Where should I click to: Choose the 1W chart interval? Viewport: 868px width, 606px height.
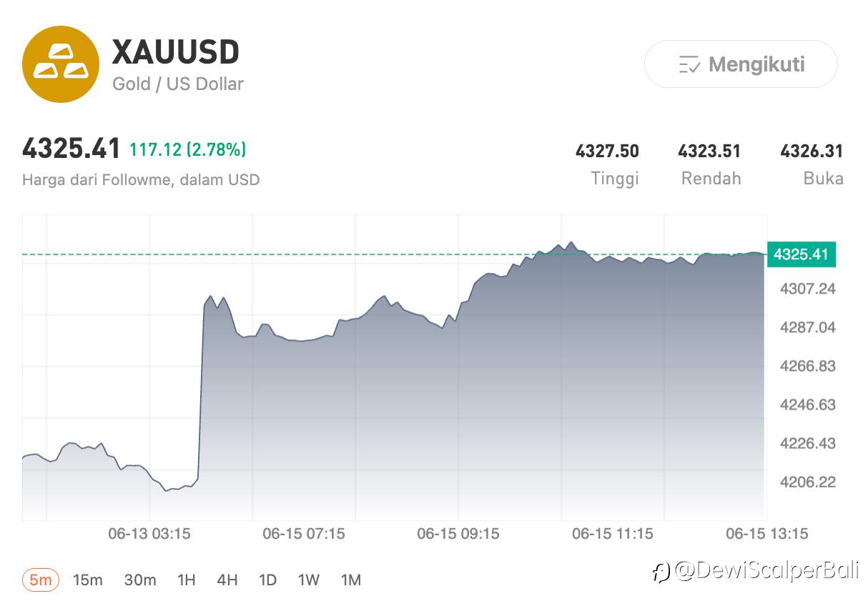tap(309, 580)
